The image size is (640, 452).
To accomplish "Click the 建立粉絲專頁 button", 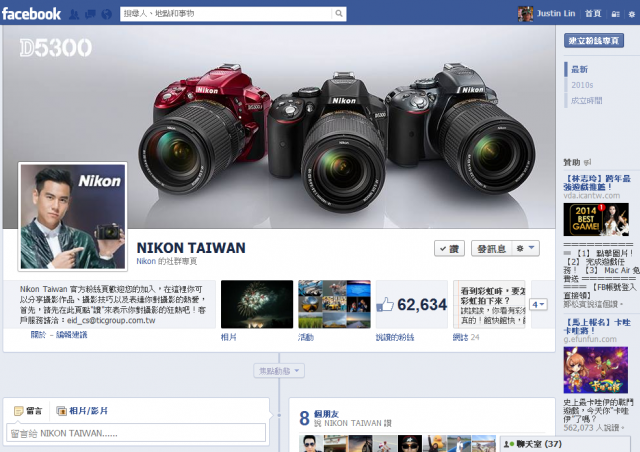I will tap(593, 40).
